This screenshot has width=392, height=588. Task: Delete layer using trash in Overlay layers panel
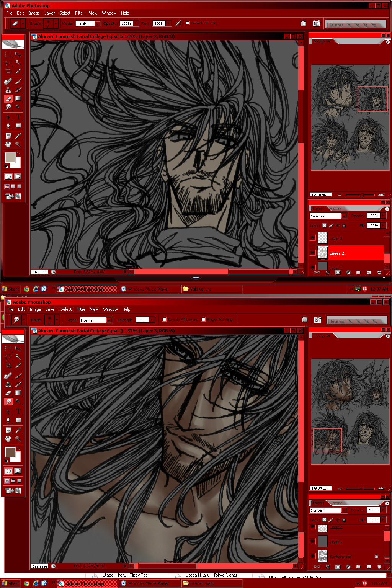coord(379,273)
